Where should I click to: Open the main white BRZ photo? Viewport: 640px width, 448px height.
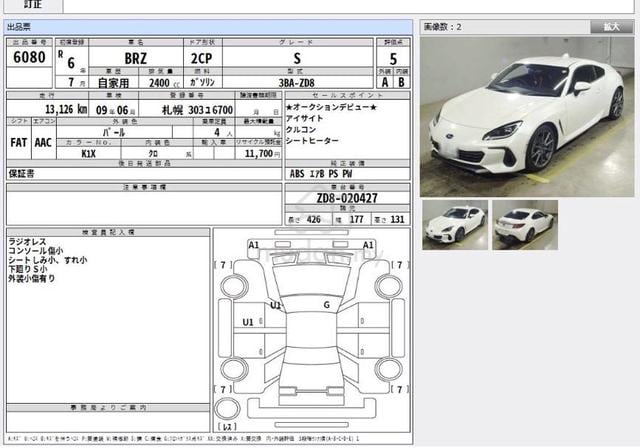pyautogui.click(x=527, y=117)
